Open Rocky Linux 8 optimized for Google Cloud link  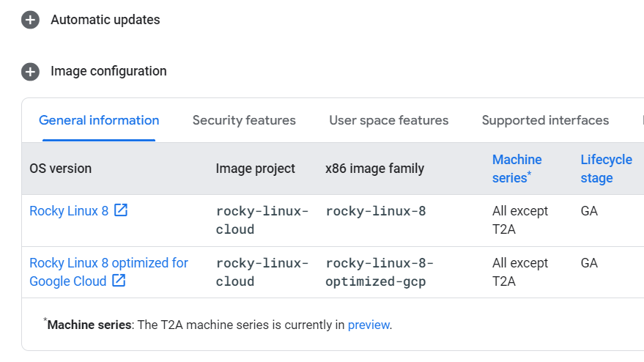[x=109, y=272]
